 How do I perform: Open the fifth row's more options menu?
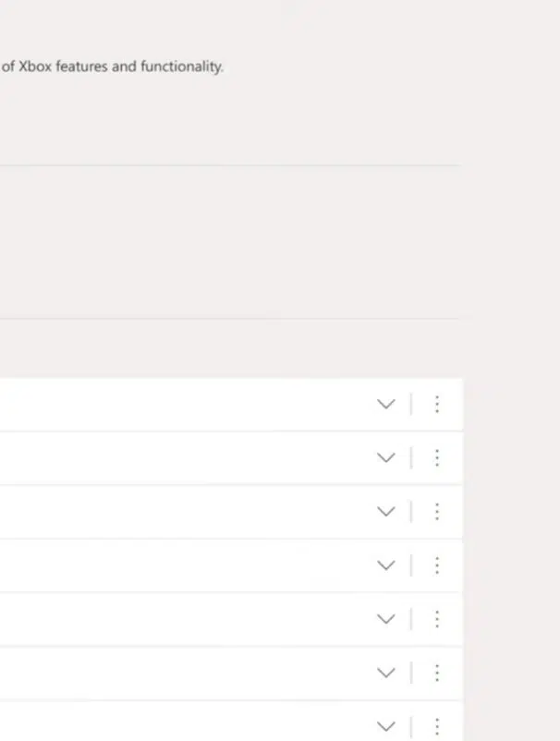(x=436, y=618)
